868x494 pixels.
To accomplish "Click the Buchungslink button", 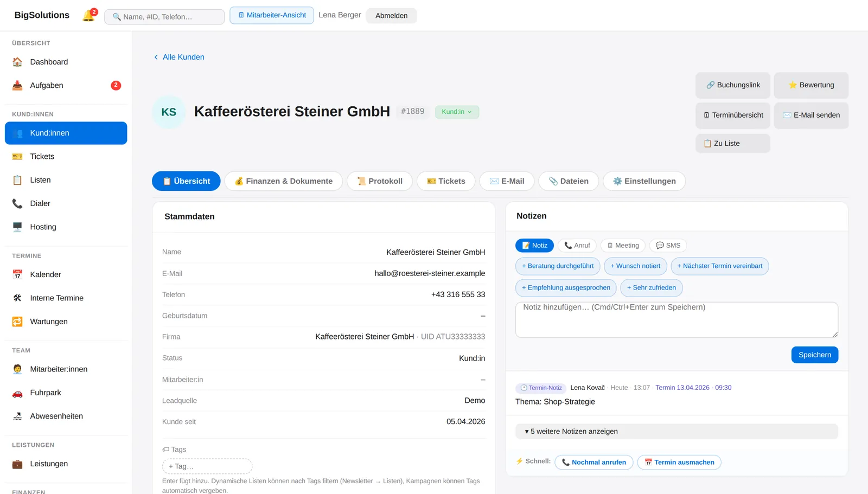I will click(733, 85).
